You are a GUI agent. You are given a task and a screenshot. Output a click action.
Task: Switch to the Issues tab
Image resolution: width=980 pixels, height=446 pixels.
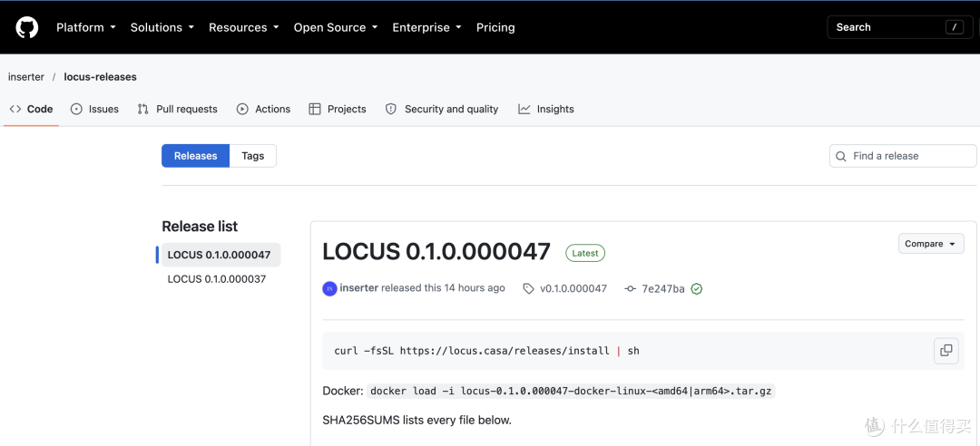tap(94, 109)
